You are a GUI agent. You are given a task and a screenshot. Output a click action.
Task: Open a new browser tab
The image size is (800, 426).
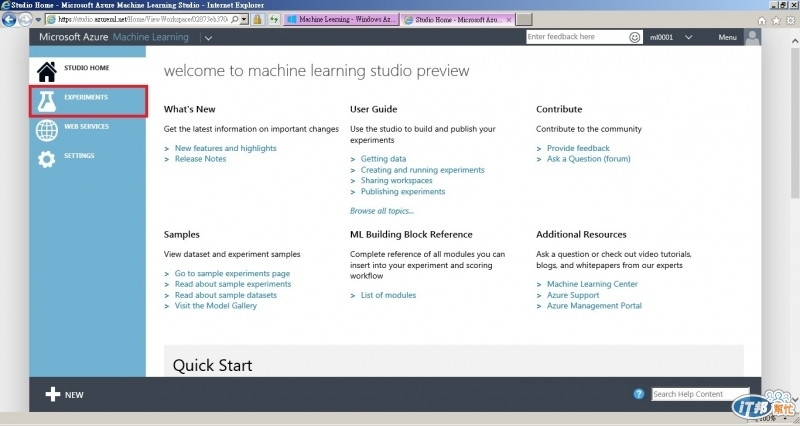point(524,19)
